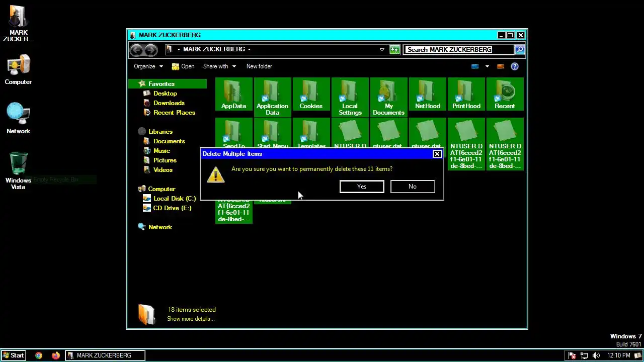The width and height of the screenshot is (644, 362).
Task: Select the Start Menu folder
Action: click(272, 133)
